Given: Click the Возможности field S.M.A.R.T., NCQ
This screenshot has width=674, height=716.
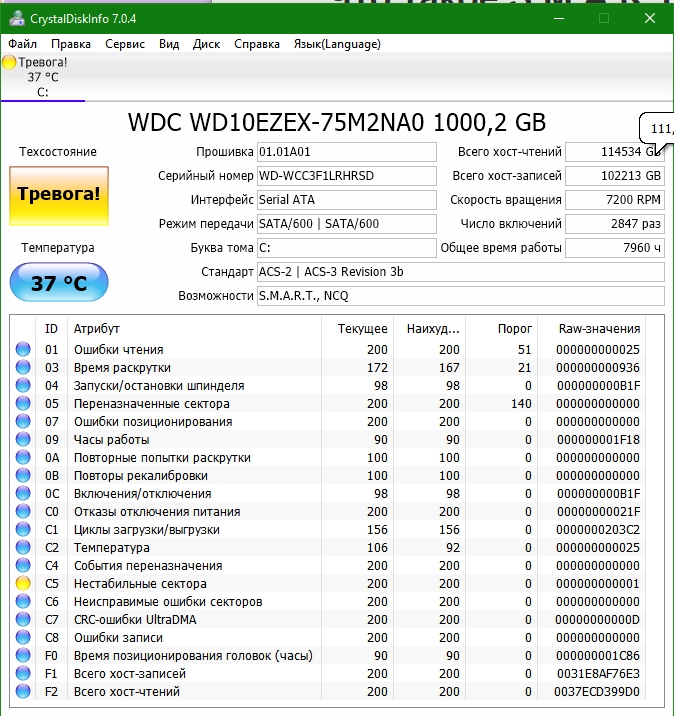Looking at the screenshot, I should click(x=461, y=296).
